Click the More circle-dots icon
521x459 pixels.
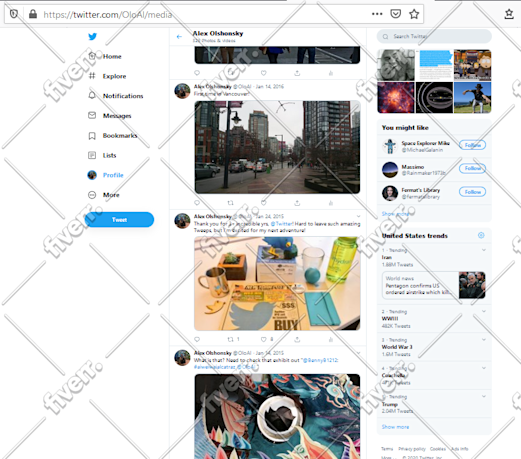[x=92, y=195]
